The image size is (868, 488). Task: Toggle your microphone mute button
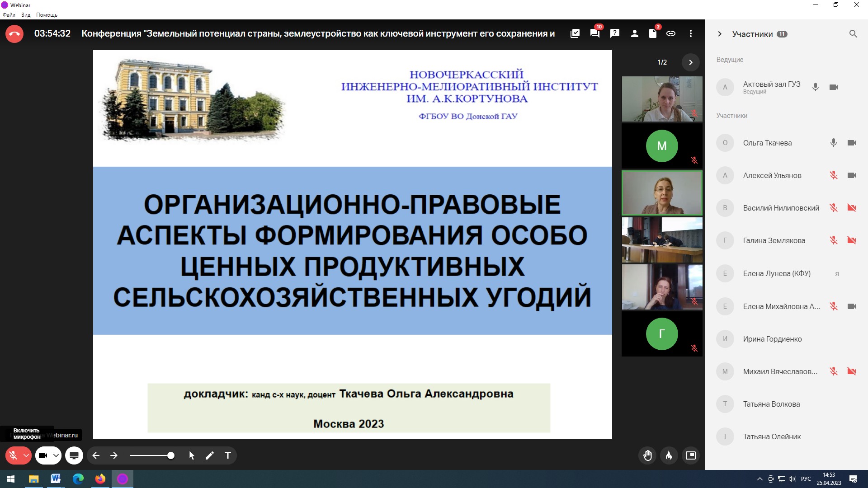pos(13,455)
